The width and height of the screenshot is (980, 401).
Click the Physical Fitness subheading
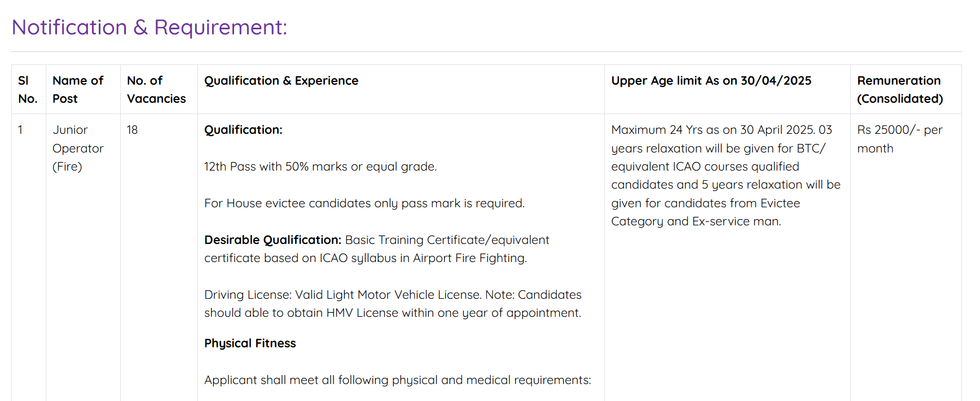[x=250, y=343]
